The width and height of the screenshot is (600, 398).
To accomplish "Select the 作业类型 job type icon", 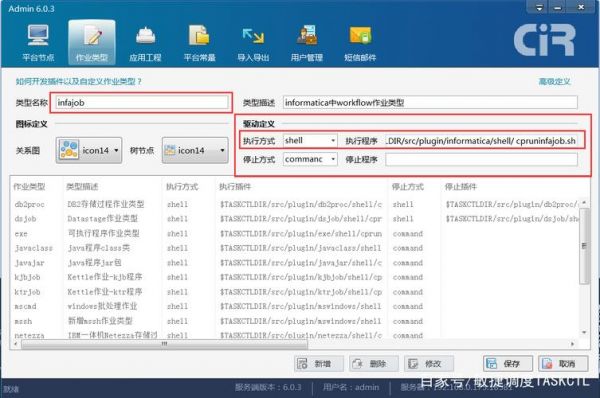I will coord(92,42).
